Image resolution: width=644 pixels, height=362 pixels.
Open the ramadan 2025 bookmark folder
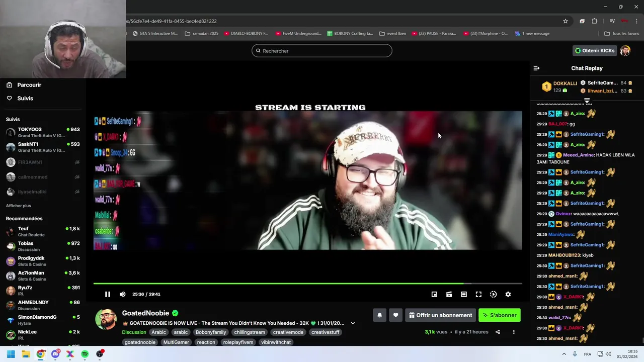[201, 34]
